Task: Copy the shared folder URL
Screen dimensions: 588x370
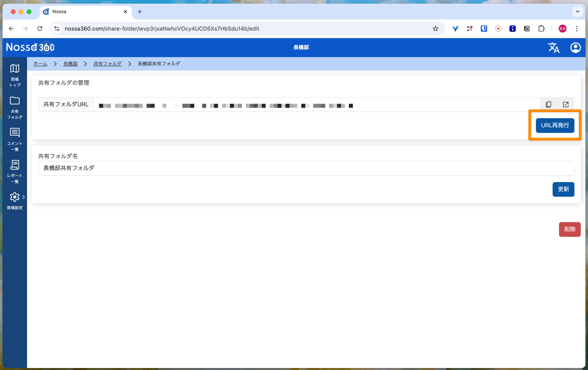Action: pos(548,104)
